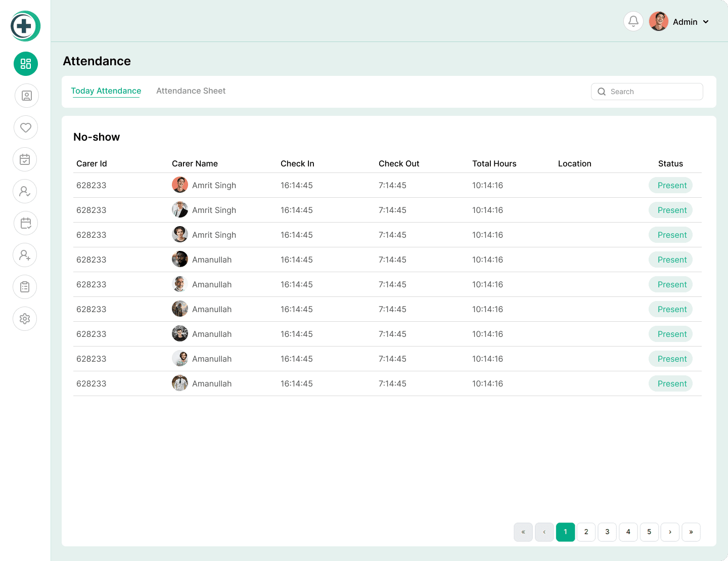Screen dimensions: 728x561
Task: Go to next page arrow
Action: (x=670, y=532)
